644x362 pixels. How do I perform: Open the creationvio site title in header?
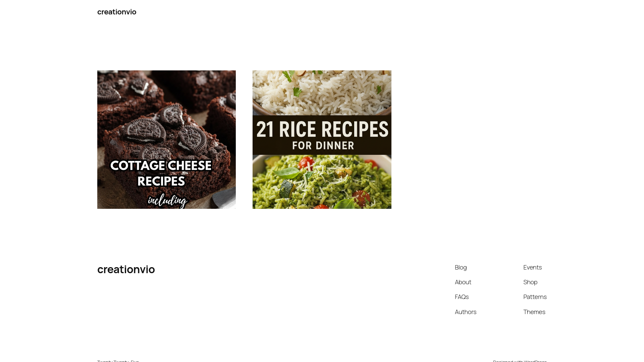[117, 12]
